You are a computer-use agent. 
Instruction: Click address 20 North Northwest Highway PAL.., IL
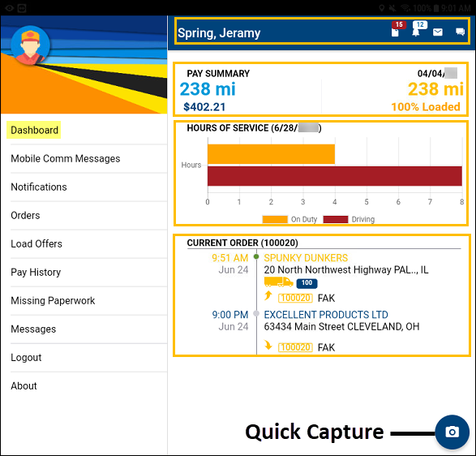[346, 269]
